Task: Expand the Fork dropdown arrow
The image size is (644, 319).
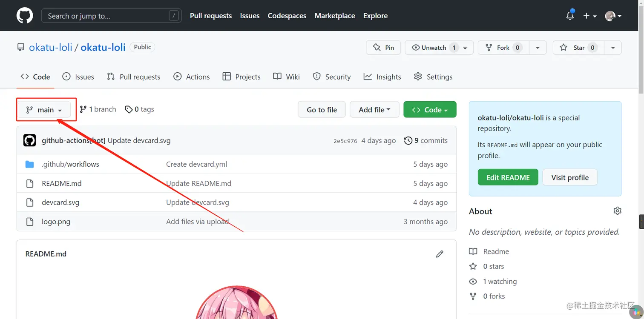Action: [538, 48]
